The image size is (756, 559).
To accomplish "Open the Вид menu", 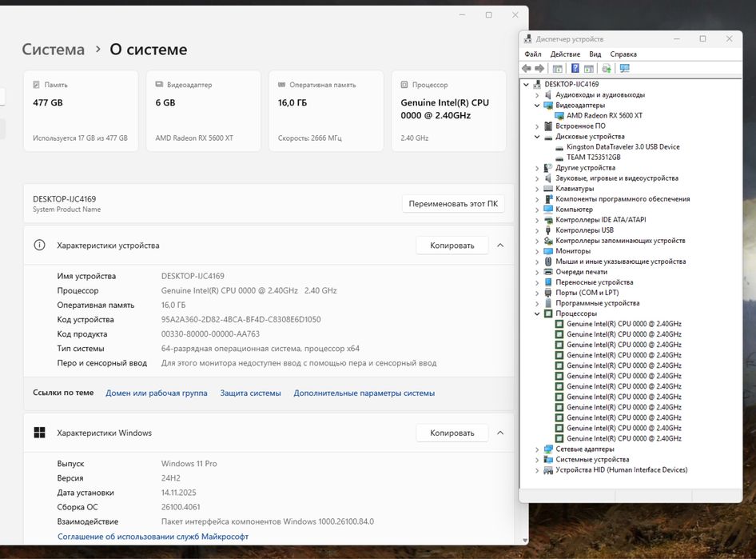I will click(x=595, y=54).
